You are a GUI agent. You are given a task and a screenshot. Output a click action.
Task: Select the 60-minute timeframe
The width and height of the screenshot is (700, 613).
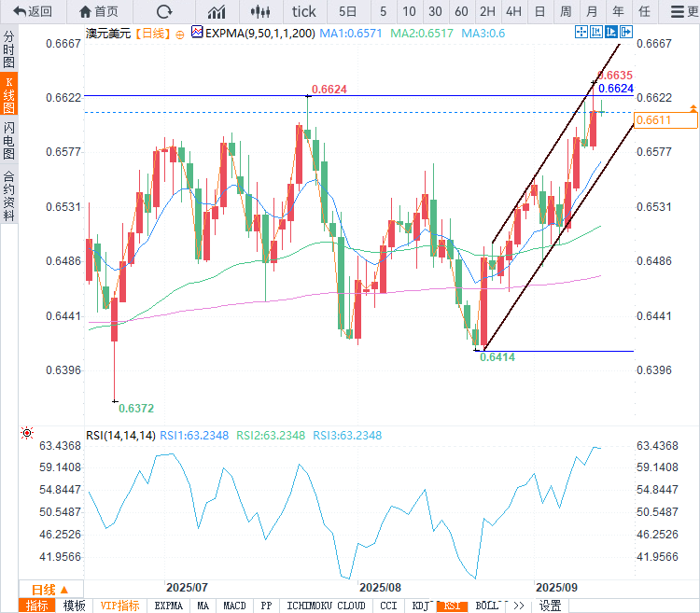point(462,11)
